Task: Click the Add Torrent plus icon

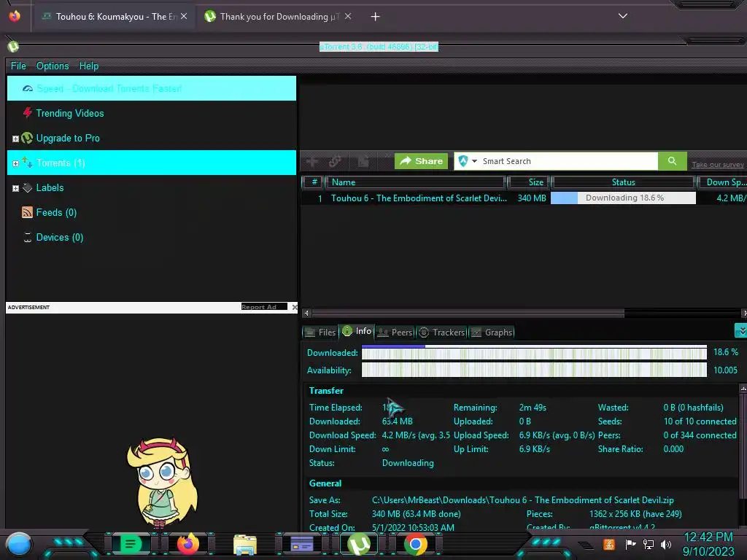Action: click(x=312, y=161)
